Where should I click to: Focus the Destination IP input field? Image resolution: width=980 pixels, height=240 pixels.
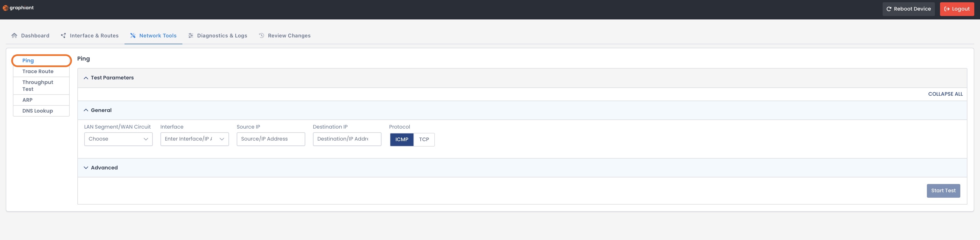coord(347,139)
